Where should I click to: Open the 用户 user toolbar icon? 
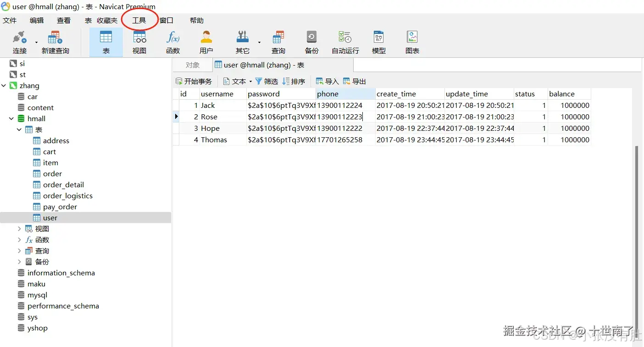click(x=206, y=37)
